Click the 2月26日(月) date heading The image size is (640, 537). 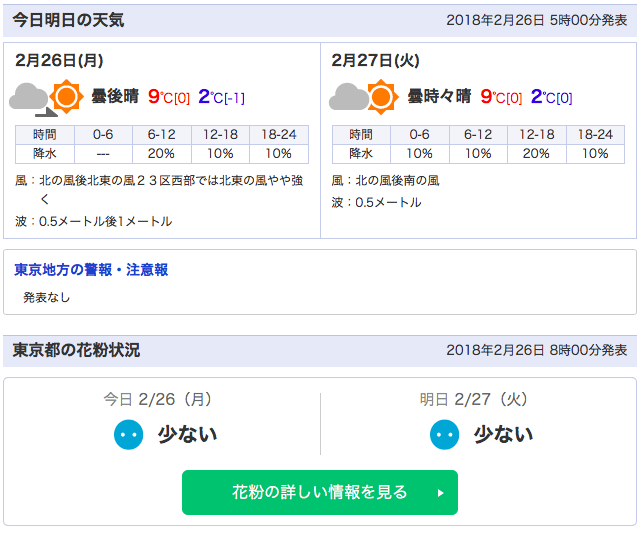59,60
